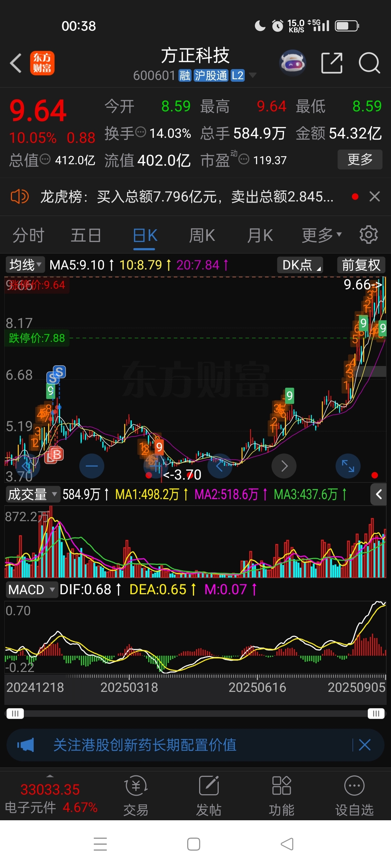The image size is (391, 868).
Task: Collapse side panel with left chevron
Action: (379, 494)
